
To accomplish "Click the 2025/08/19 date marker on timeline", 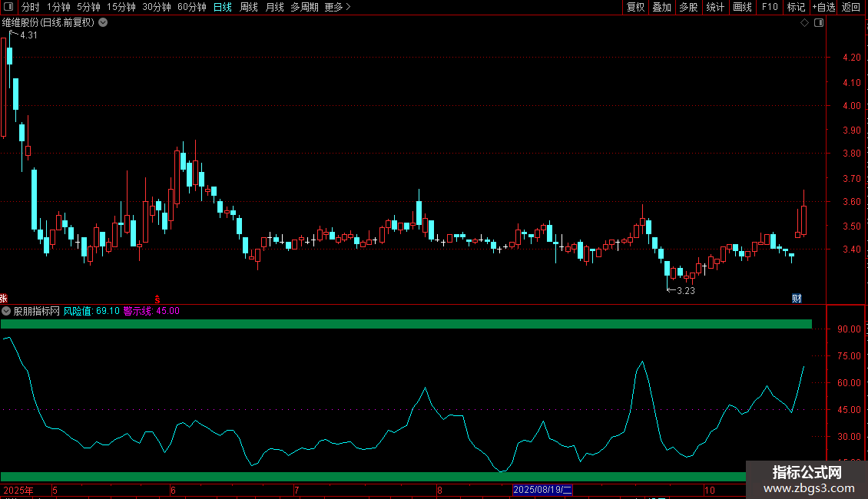I will point(542,490).
